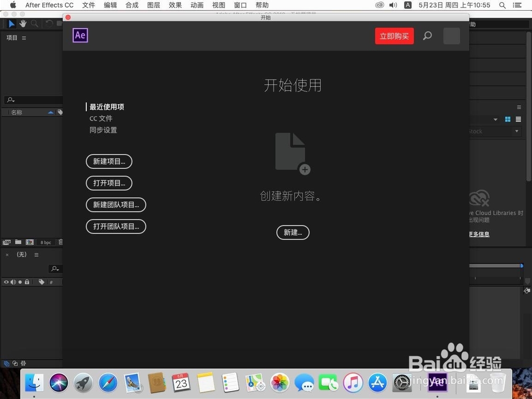Open the 视图 menu
532x399 pixels.
click(x=219, y=5)
